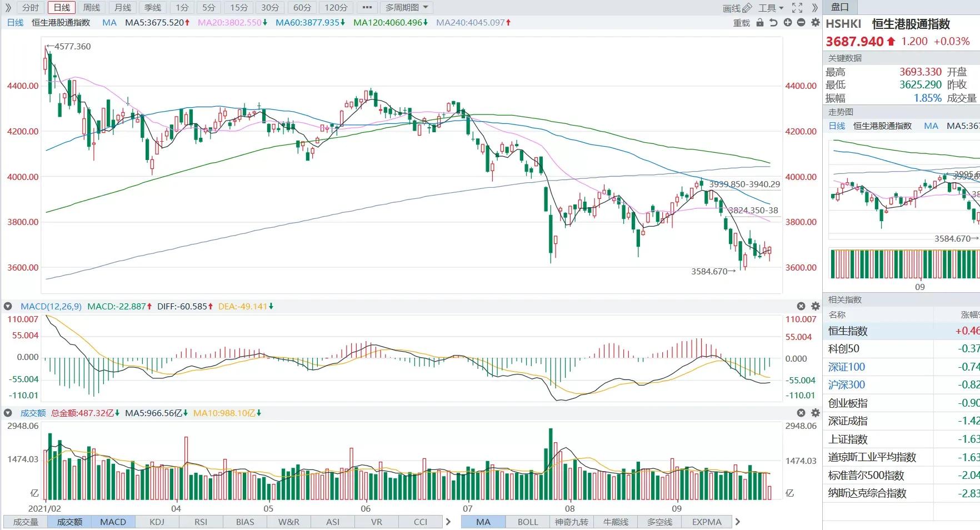Select 月线 monthly period

pos(122,8)
